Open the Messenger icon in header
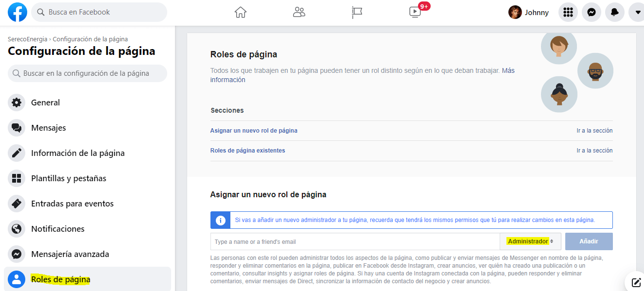Screen dimensions: 644x291 (592, 13)
